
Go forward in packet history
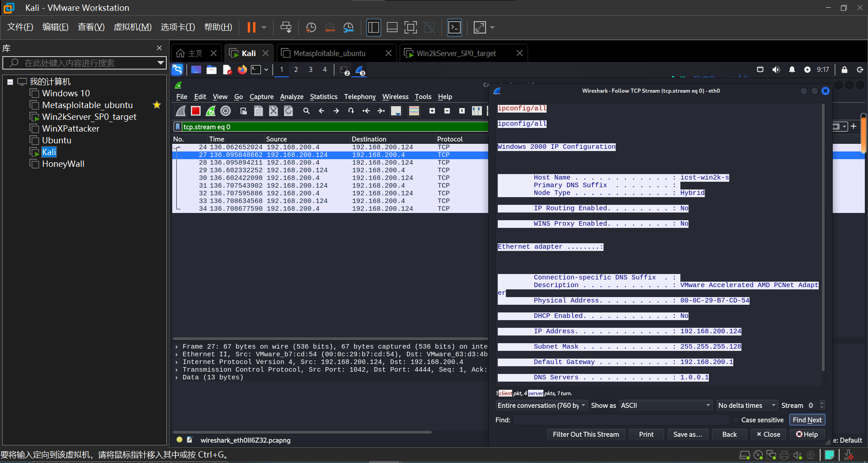click(x=336, y=111)
